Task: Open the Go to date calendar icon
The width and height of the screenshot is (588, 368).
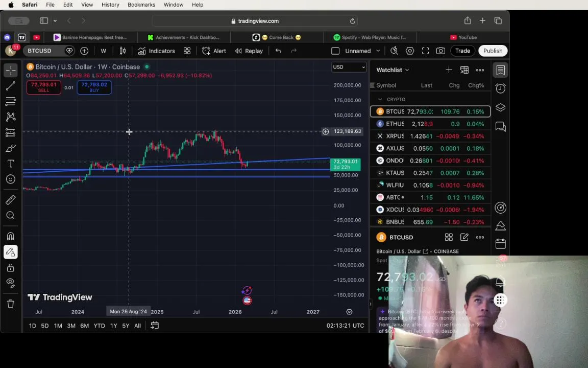Action: (155, 326)
